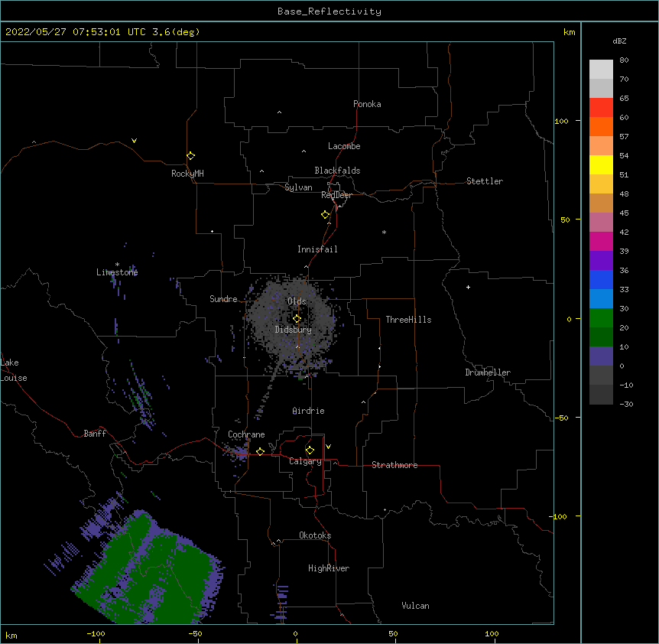Image resolution: width=659 pixels, height=644 pixels.
Task: Click the dBZ legend heading
Action: coord(619,41)
